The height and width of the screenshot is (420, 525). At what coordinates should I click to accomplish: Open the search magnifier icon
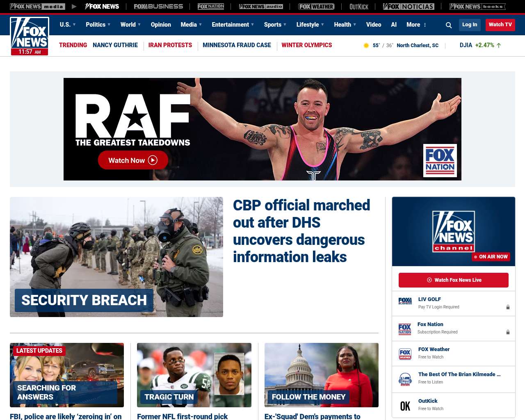(449, 25)
